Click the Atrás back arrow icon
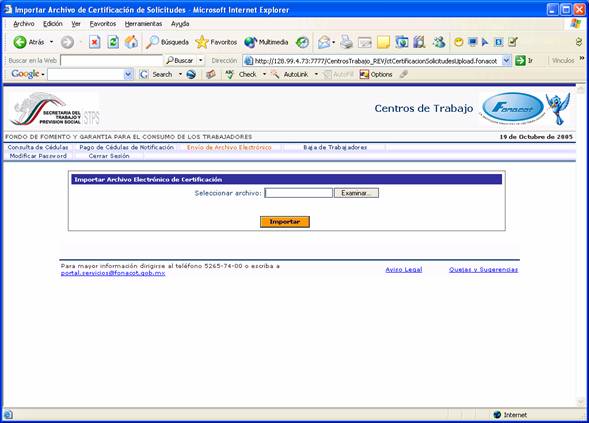 [x=20, y=42]
